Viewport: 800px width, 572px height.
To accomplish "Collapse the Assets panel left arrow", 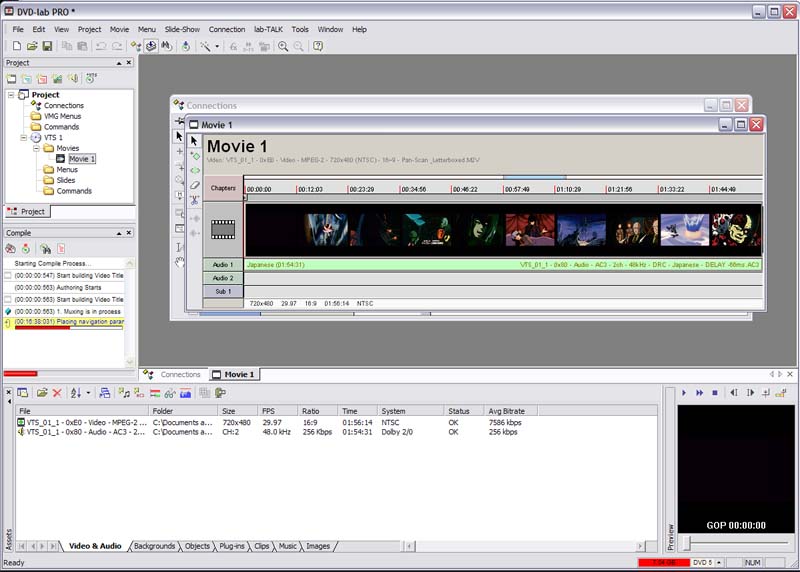I will 9,401.
